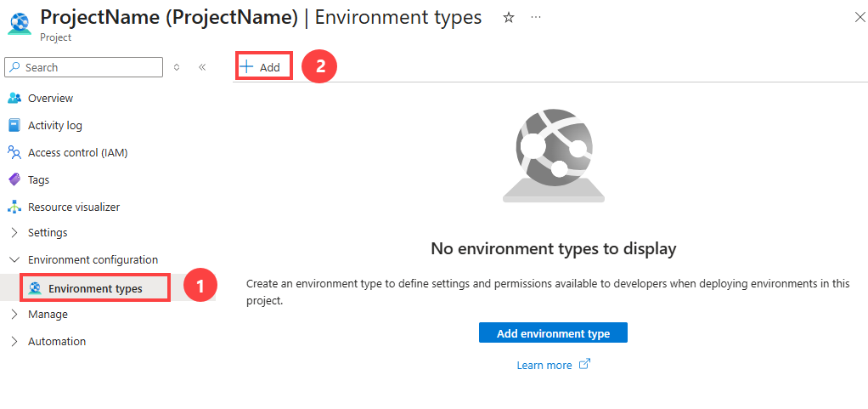Expand the Automation section
868x409 pixels.
[14, 341]
